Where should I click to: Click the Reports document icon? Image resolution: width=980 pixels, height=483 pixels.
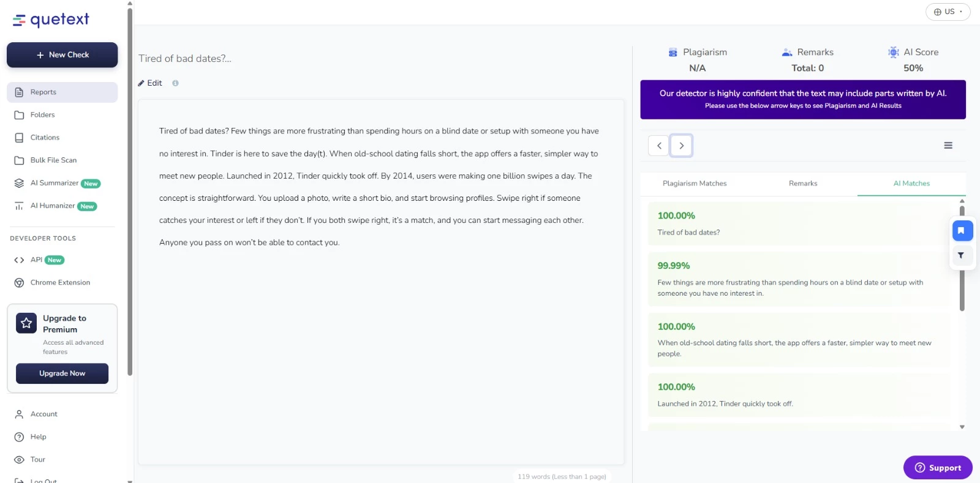(19, 92)
